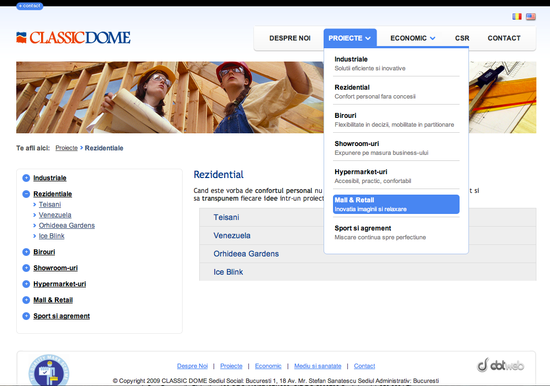Image resolution: width=550 pixels, height=386 pixels.
Task: Open the Teisani sidebar sub-link
Action: 50,204
